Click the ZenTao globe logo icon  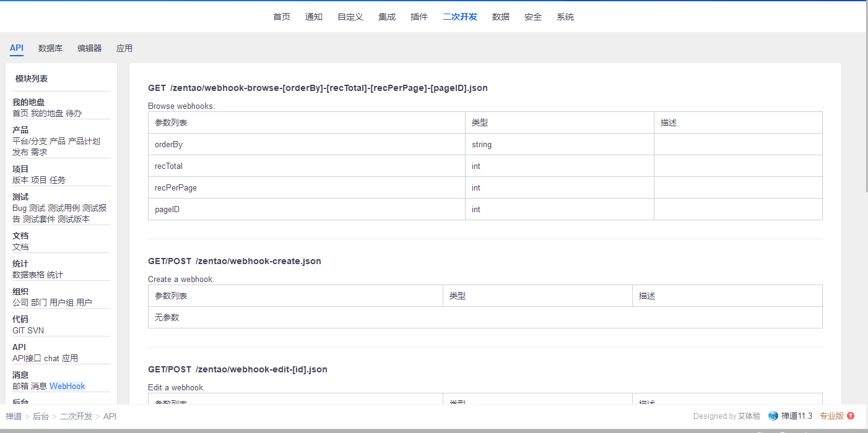(x=773, y=416)
